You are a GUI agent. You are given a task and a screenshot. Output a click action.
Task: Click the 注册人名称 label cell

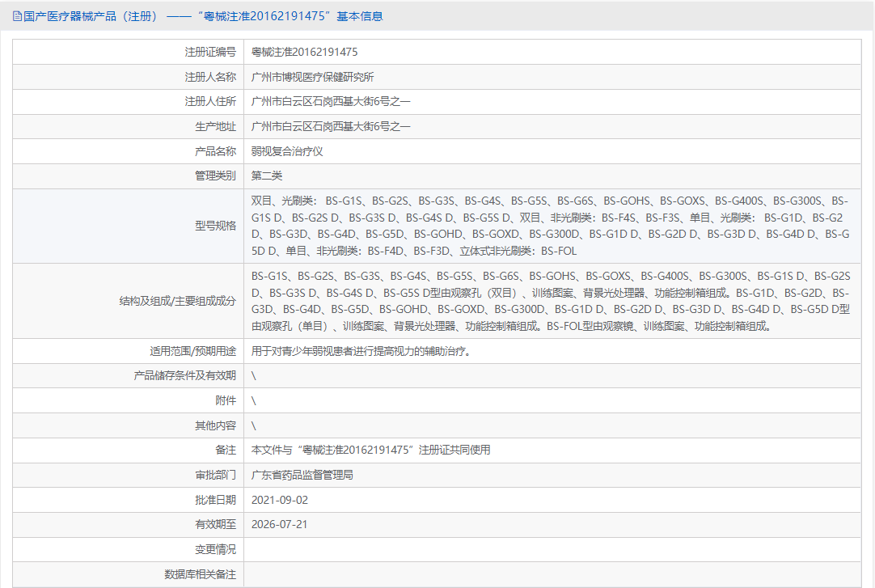(129, 77)
